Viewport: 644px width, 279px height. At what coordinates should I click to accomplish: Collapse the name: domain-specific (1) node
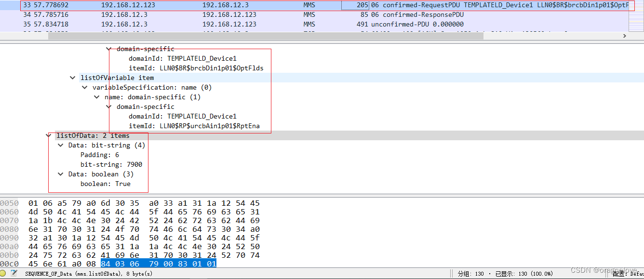(x=97, y=97)
